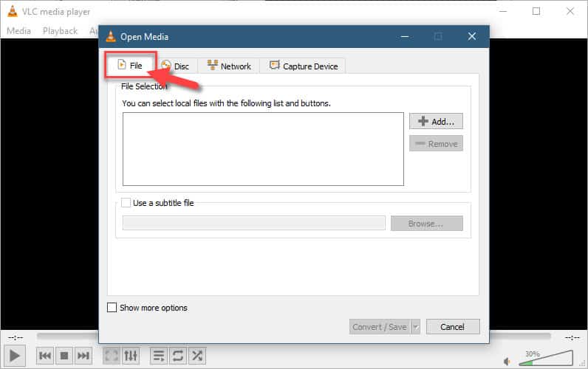This screenshot has width=588, height=369.
Task: Click the file selection list box
Action: pos(263,149)
